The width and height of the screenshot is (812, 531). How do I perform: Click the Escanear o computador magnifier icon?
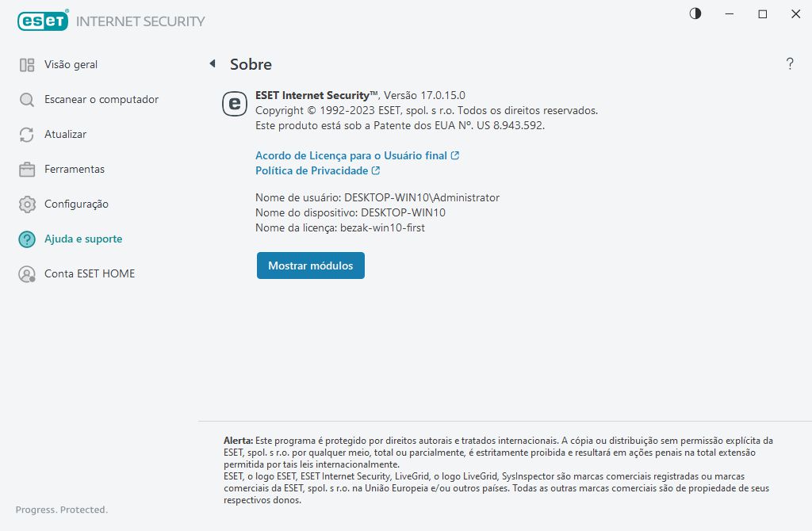pyautogui.click(x=27, y=100)
